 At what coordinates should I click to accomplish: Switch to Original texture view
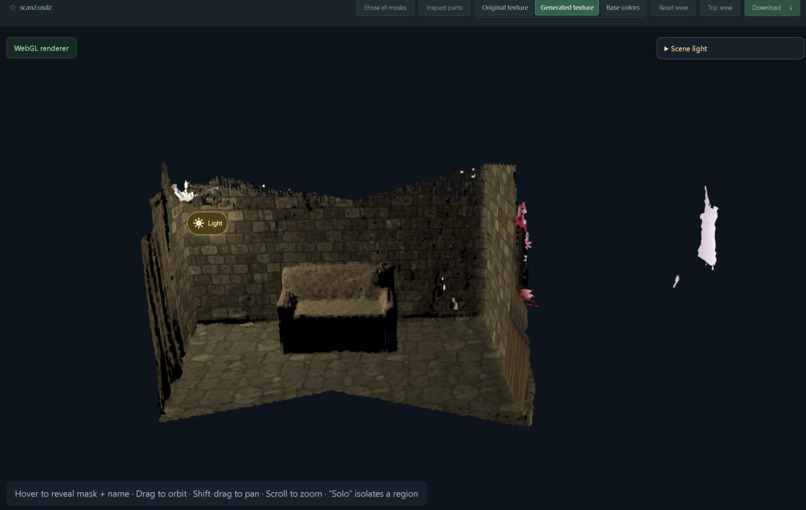(505, 8)
